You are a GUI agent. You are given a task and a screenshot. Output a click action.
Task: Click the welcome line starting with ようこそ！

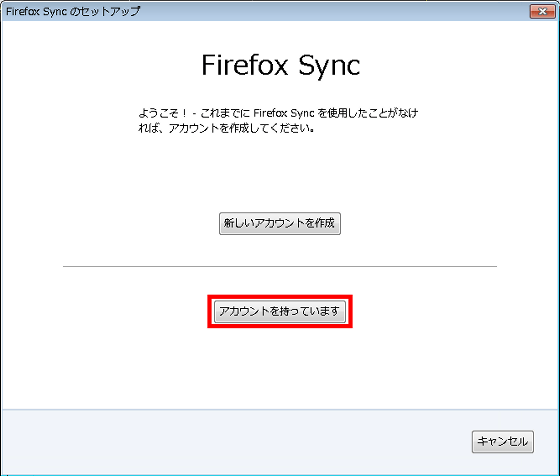click(278, 113)
